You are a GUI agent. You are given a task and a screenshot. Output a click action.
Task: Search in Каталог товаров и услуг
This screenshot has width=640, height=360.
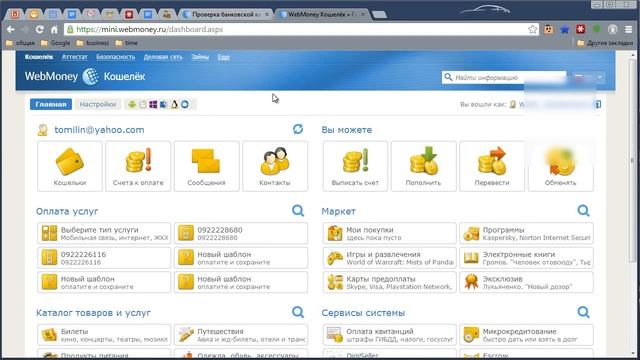(x=298, y=312)
